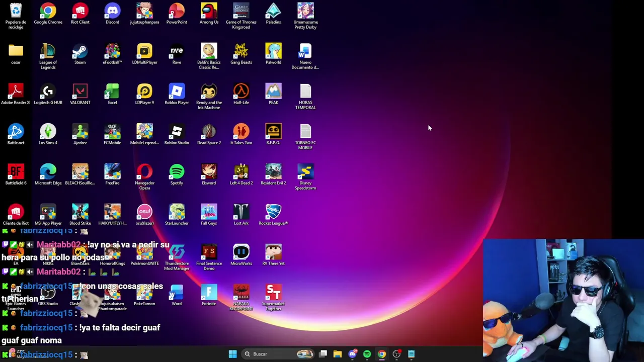Select the Fall Guys desktop icon
This screenshot has height=362, width=644.
click(209, 215)
